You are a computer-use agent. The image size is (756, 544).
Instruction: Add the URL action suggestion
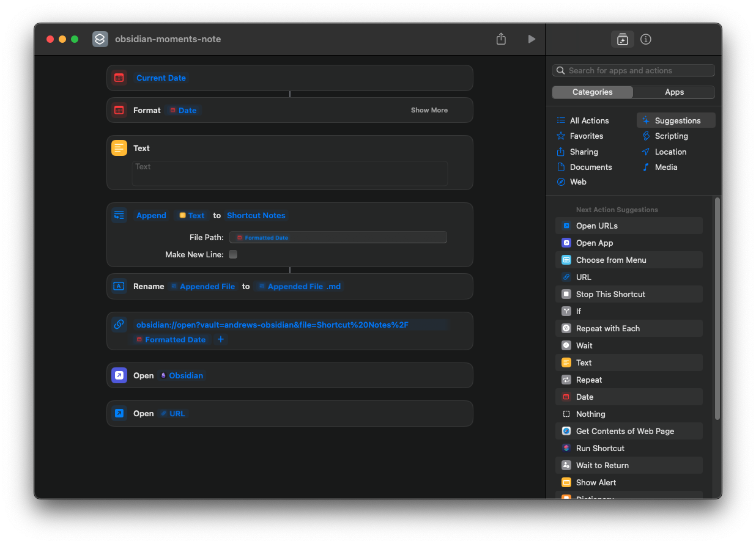tap(629, 277)
